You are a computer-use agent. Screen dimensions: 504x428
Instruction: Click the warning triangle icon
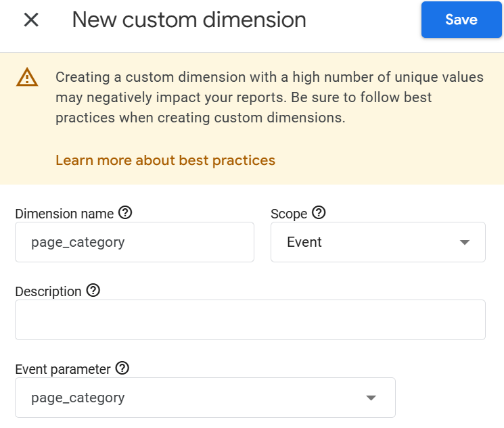click(x=27, y=77)
